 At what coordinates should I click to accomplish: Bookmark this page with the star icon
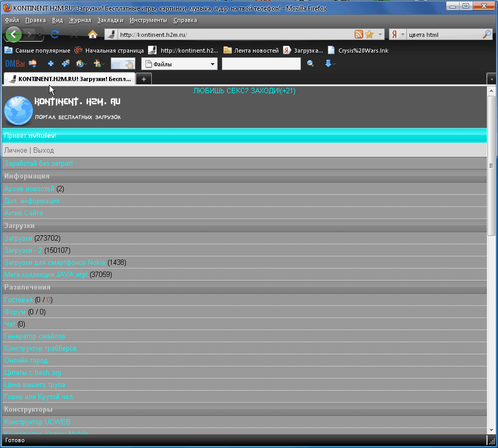(x=369, y=35)
